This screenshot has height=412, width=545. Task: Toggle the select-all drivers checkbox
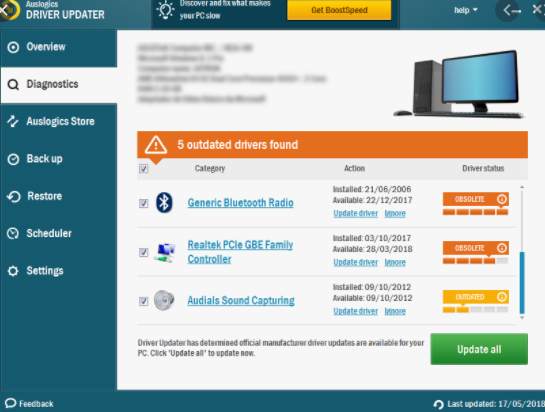[144, 169]
